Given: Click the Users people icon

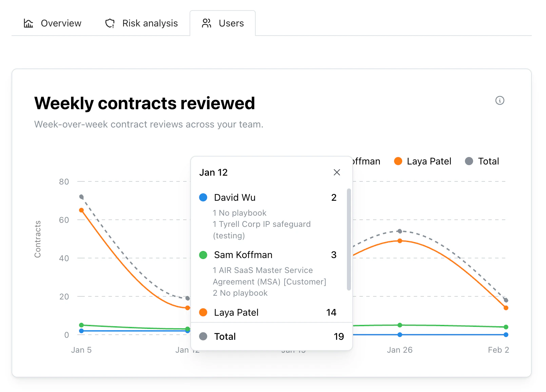Looking at the screenshot, I should pyautogui.click(x=206, y=23).
